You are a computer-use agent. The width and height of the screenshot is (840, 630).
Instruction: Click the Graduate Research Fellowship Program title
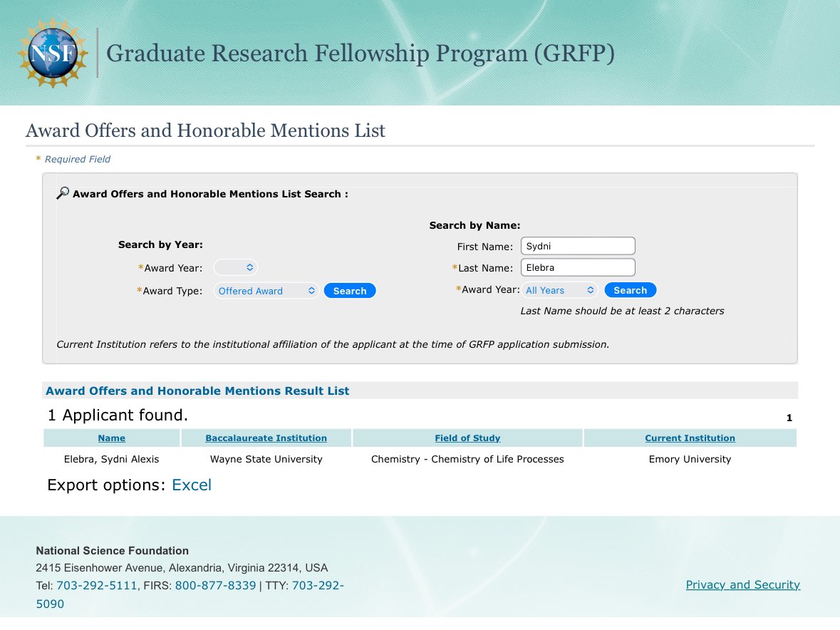[x=360, y=53]
